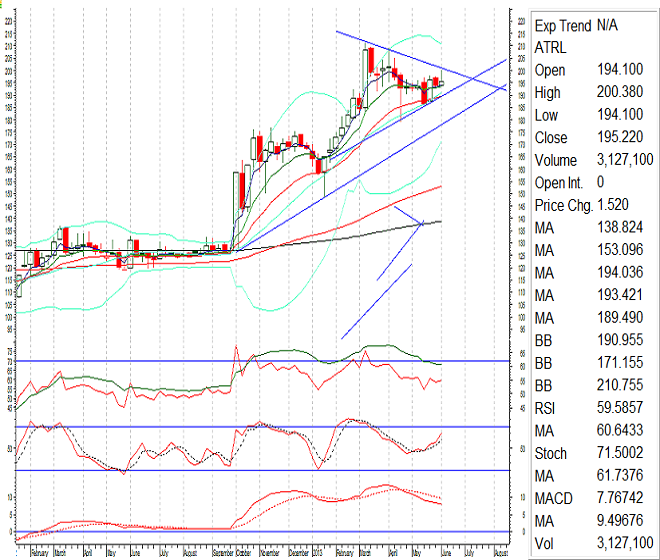Select the lower blue line in stochastic pane
Screen dimensions: 660x560
pos(200,470)
